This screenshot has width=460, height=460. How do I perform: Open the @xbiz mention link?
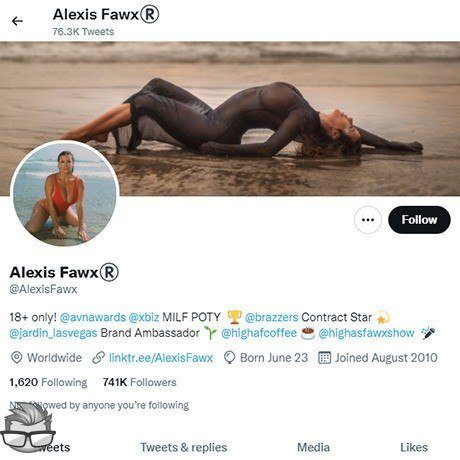coord(144,317)
